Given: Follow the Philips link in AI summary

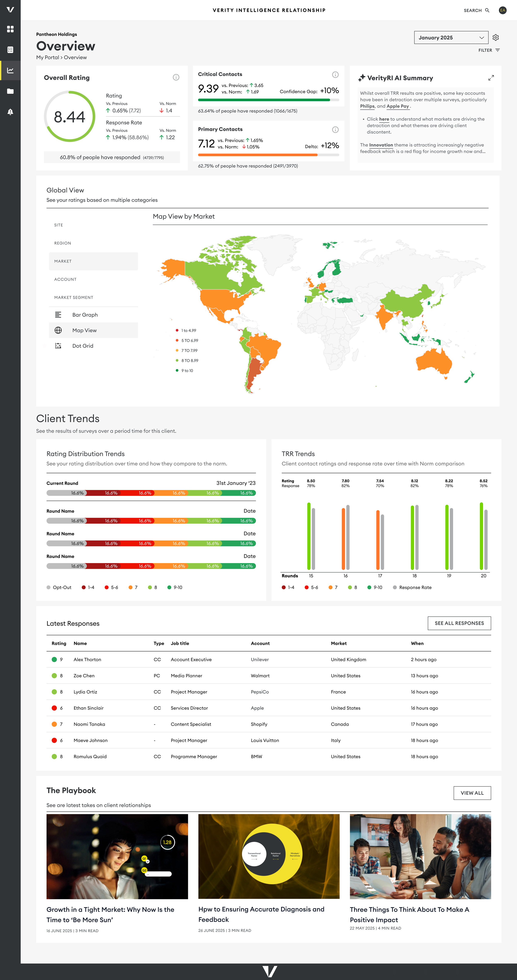Looking at the screenshot, I should [x=367, y=107].
